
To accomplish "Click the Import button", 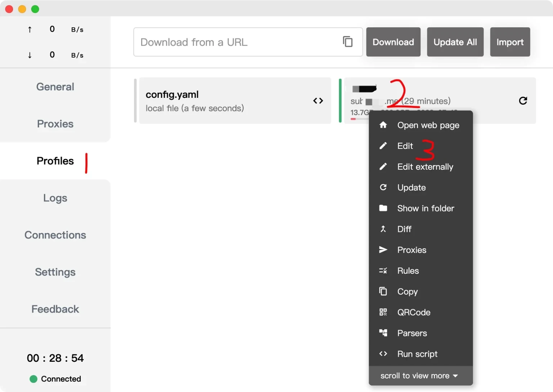I will [510, 42].
